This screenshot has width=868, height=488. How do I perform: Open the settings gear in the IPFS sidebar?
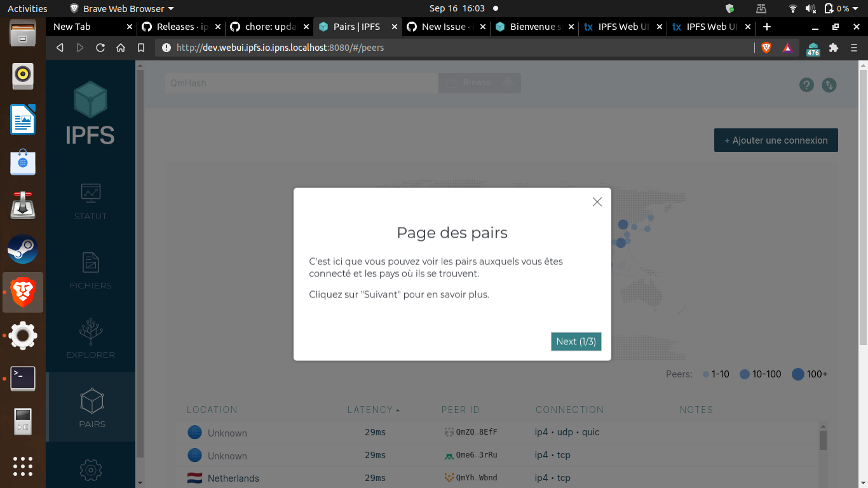(x=91, y=470)
